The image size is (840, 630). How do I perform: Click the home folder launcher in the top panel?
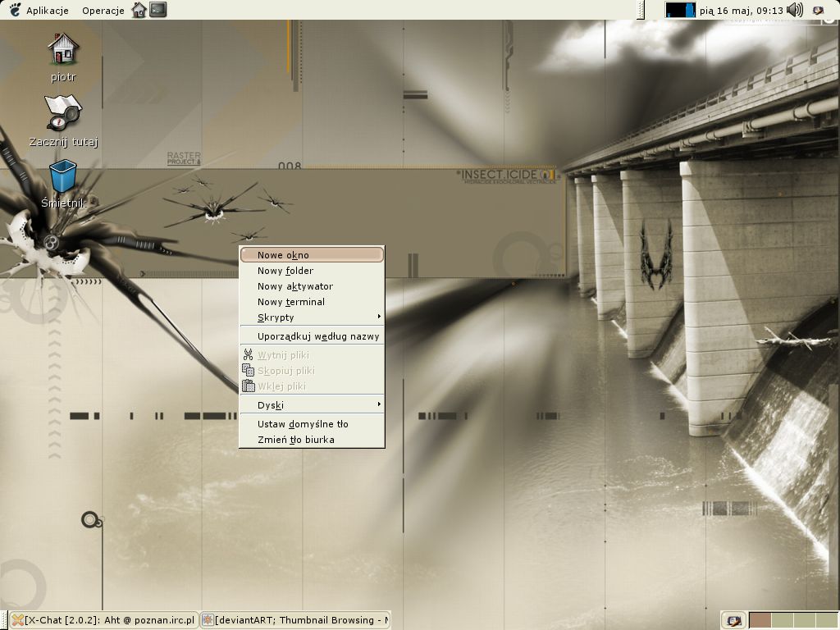(x=139, y=10)
